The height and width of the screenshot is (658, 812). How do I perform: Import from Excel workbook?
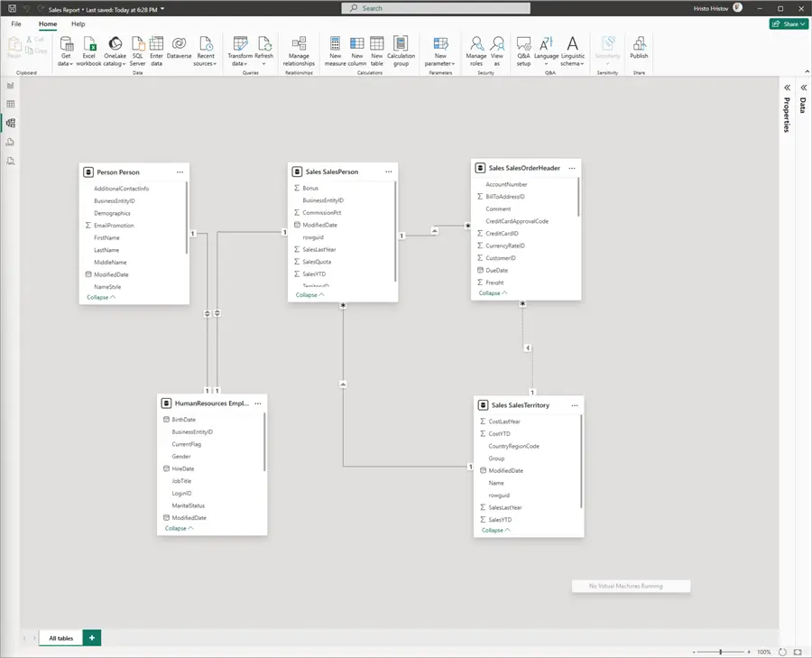(x=89, y=51)
